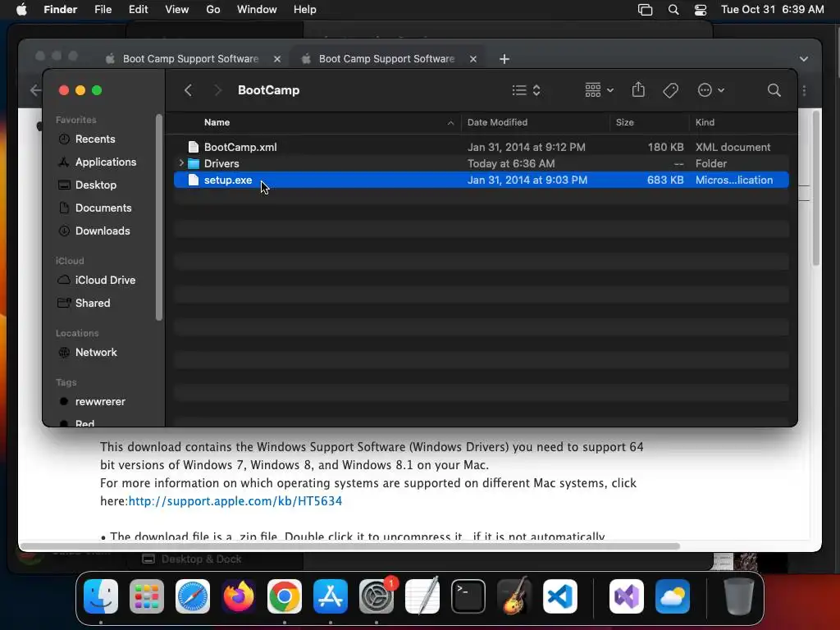Open Spotlight search in menu bar

point(673,10)
